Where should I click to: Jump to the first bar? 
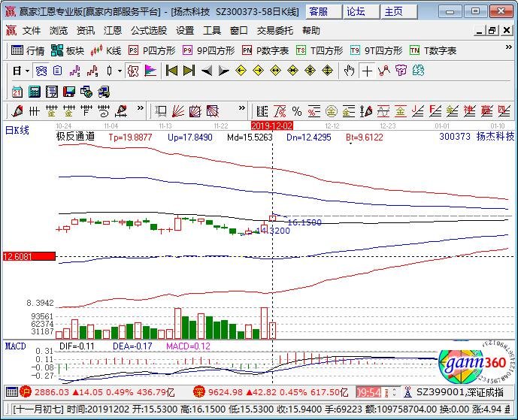pyautogui.click(x=171, y=71)
